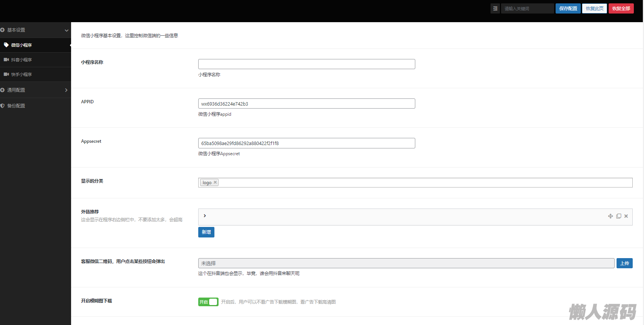Click the 恢复此页 reset page button

click(594, 8)
